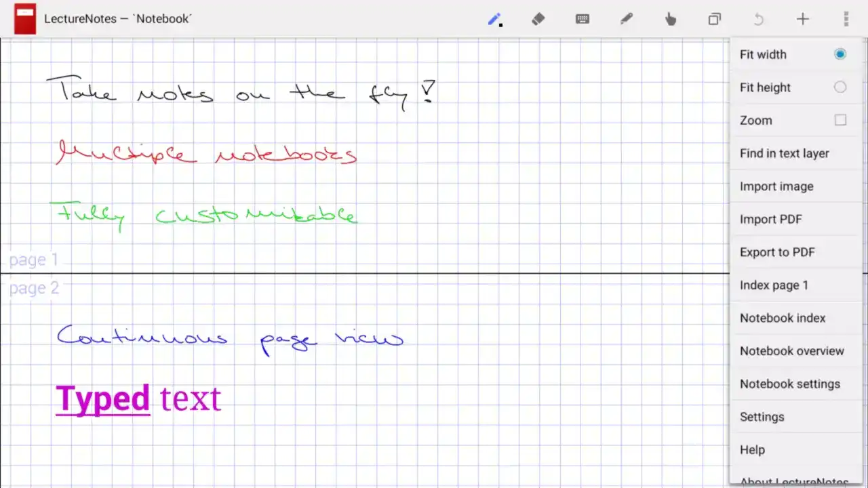
Task: Choose Find in text layer
Action: tap(785, 153)
